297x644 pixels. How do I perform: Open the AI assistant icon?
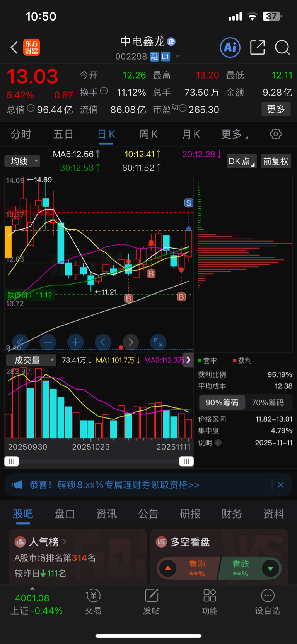point(230,47)
